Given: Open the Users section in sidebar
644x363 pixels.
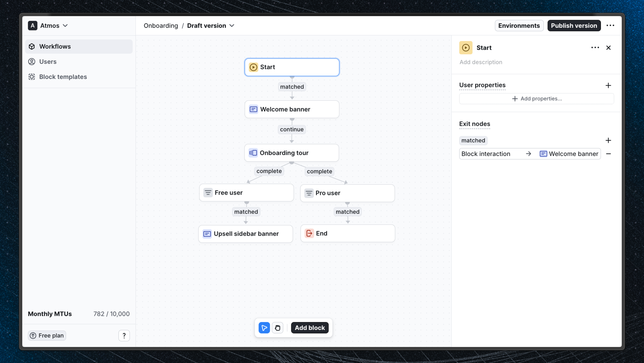Looking at the screenshot, I should (48, 62).
